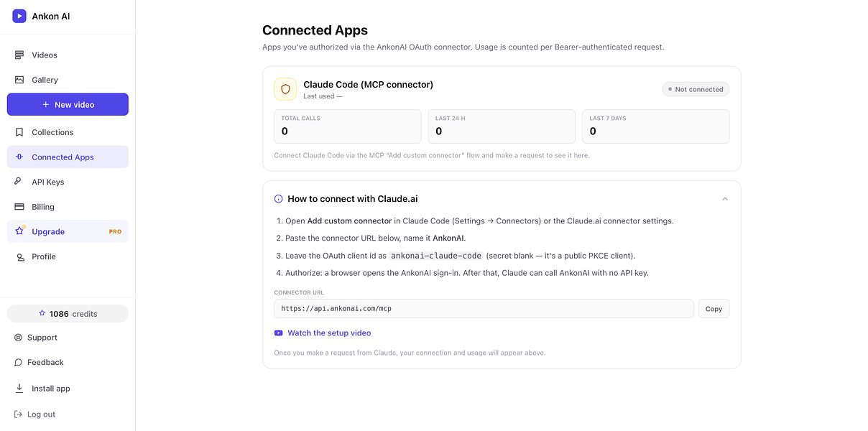Click the Install app download icon

click(x=19, y=389)
